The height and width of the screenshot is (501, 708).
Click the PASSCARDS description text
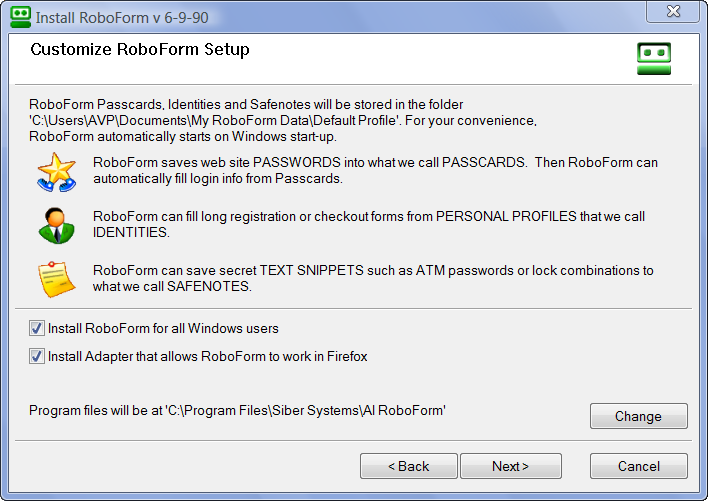[x=375, y=171]
